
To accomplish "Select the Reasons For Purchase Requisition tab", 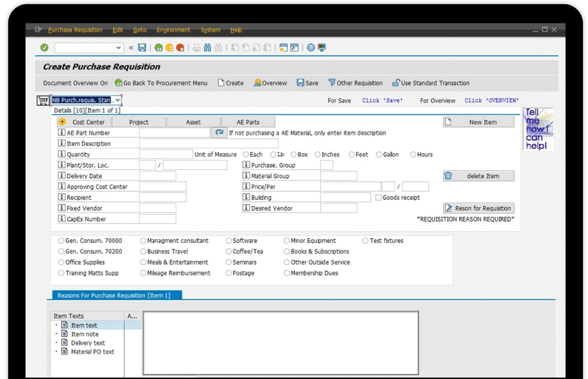I will [x=117, y=295].
